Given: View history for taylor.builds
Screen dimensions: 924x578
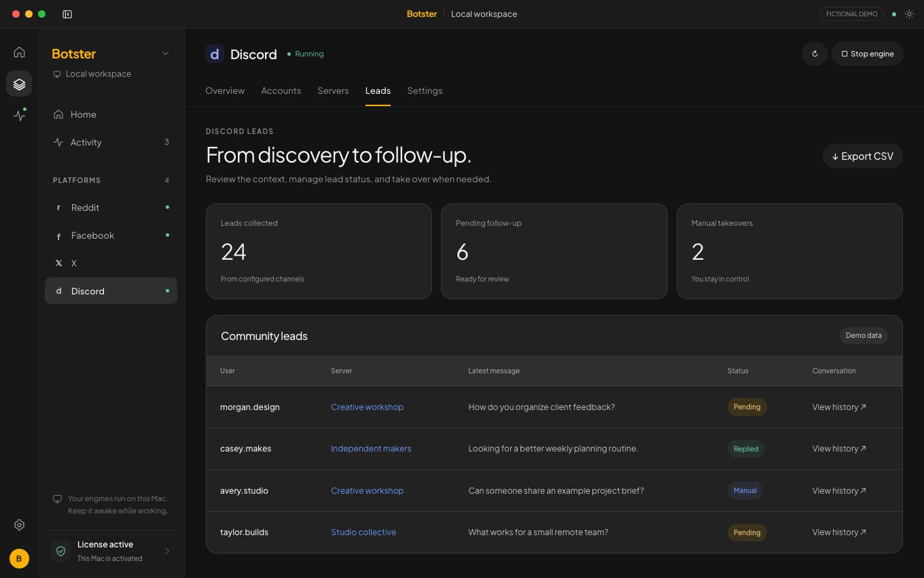Looking at the screenshot, I should [839, 532].
